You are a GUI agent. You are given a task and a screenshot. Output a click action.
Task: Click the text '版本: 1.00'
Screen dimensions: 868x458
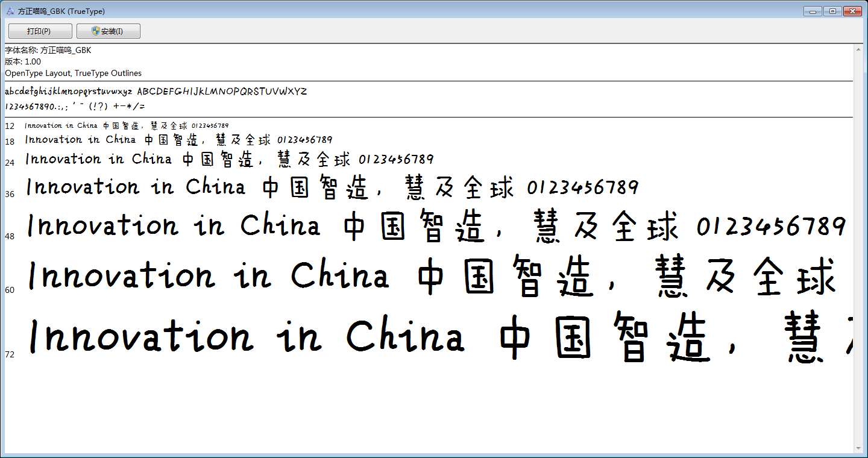point(23,61)
